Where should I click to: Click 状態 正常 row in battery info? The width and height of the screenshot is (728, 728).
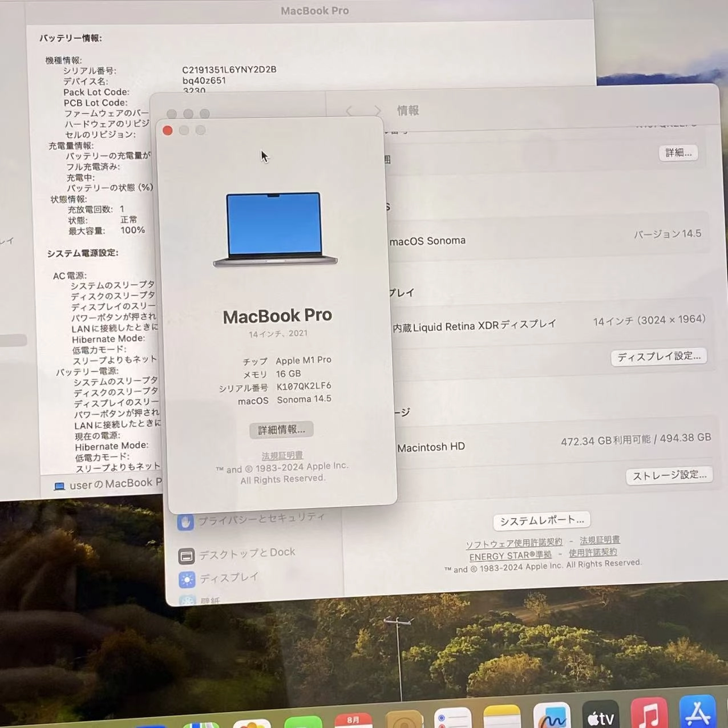tap(103, 220)
